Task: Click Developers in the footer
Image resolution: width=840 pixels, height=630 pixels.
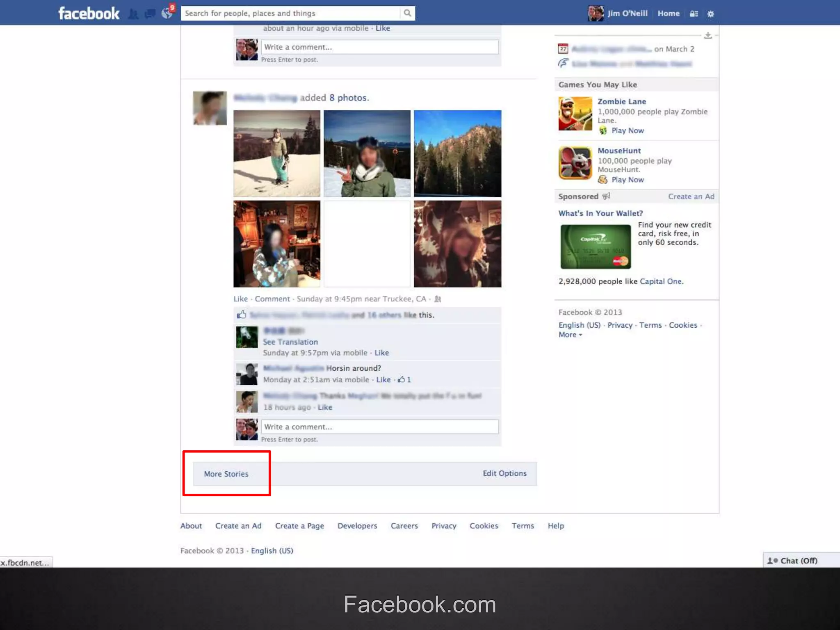Action: [357, 526]
